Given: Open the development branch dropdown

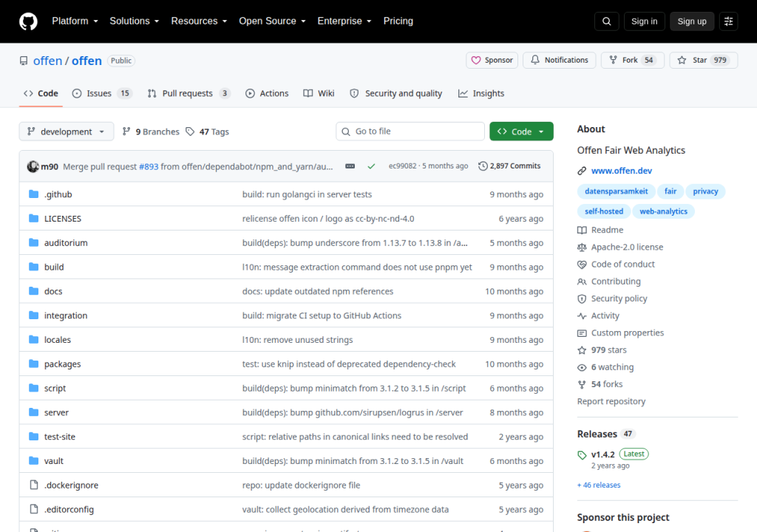Looking at the screenshot, I should point(66,132).
